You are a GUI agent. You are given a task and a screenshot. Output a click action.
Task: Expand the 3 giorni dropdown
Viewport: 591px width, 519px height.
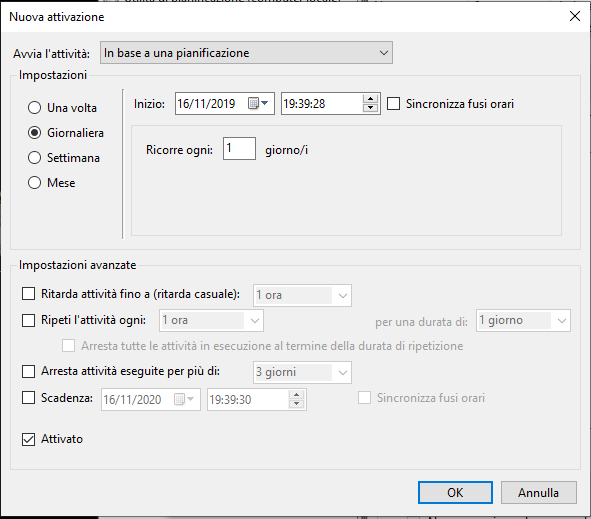click(302, 372)
